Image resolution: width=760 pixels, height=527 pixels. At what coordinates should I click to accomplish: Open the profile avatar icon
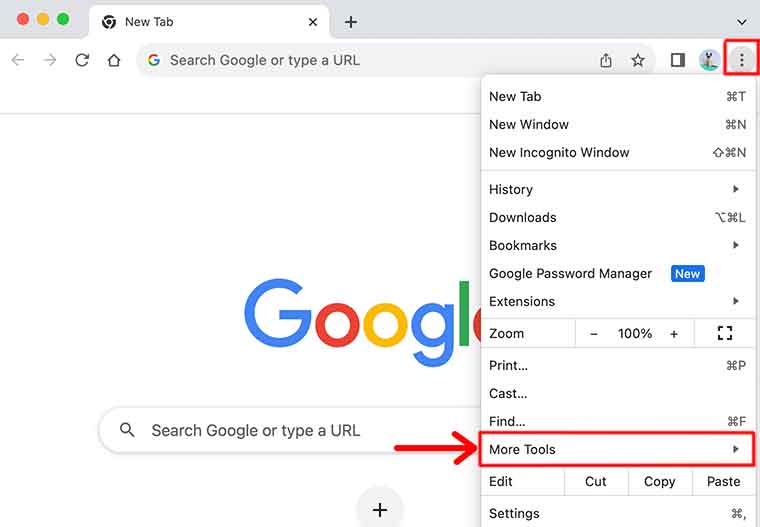pos(709,60)
